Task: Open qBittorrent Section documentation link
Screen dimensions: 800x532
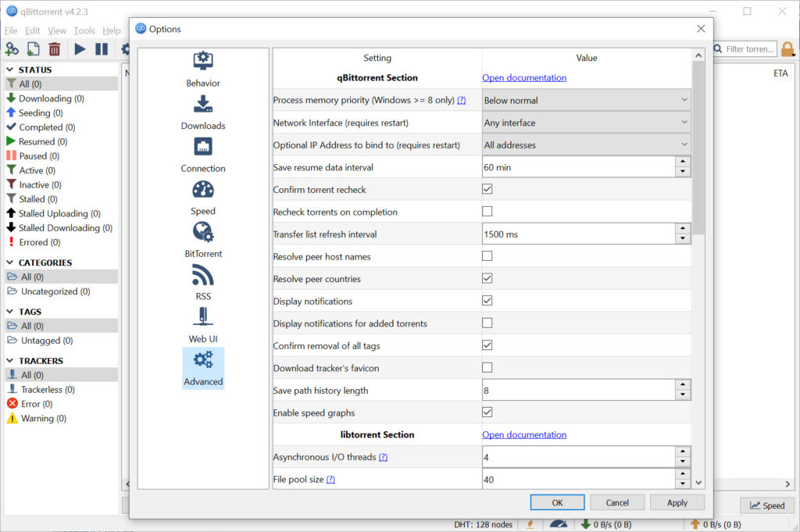Action: [524, 77]
